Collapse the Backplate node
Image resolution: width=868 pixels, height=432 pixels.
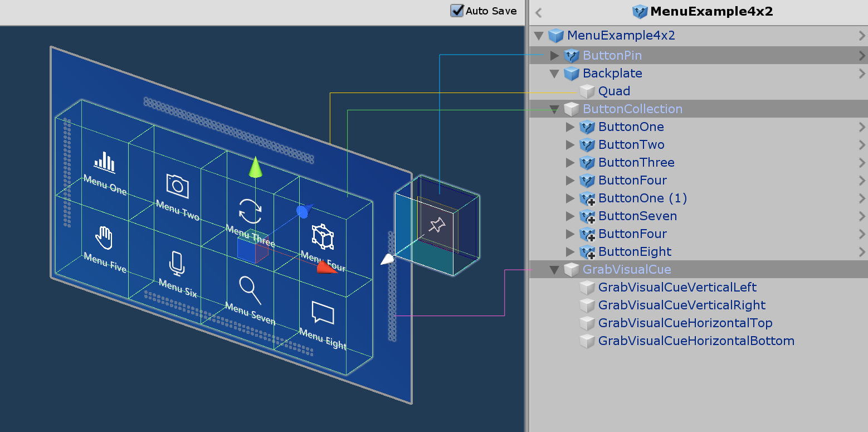tap(554, 73)
